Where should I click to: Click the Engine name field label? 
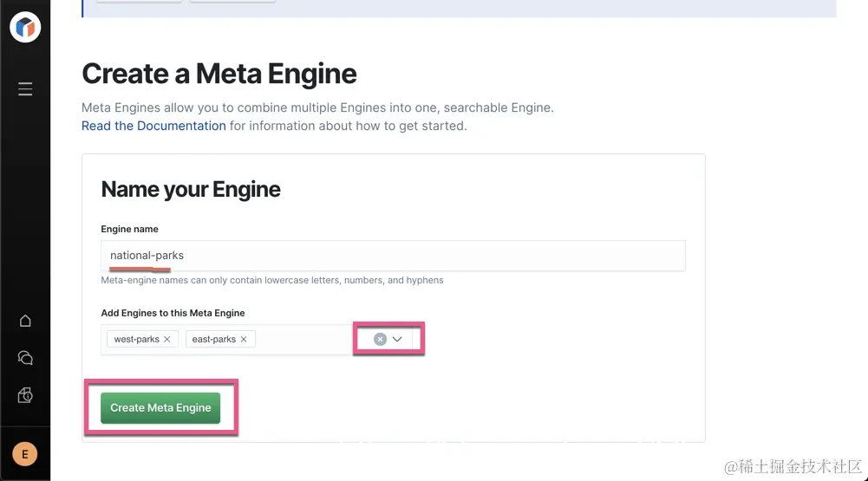(x=129, y=229)
